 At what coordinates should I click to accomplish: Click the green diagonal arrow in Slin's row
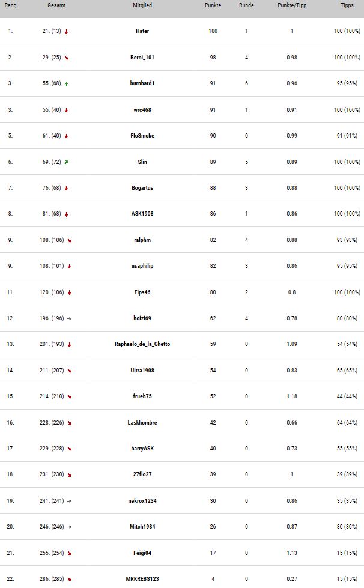pyautogui.click(x=66, y=162)
